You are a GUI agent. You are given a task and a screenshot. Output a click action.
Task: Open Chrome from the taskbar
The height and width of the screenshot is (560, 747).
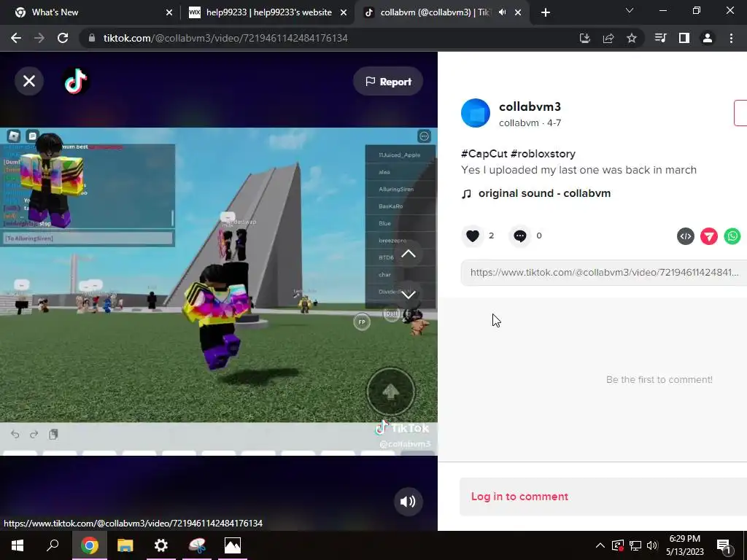pos(89,545)
